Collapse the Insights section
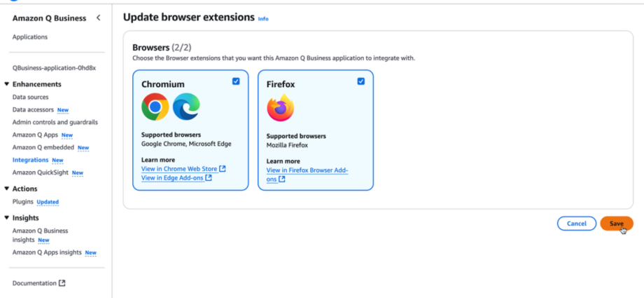The height and width of the screenshot is (298, 644). 7,218
